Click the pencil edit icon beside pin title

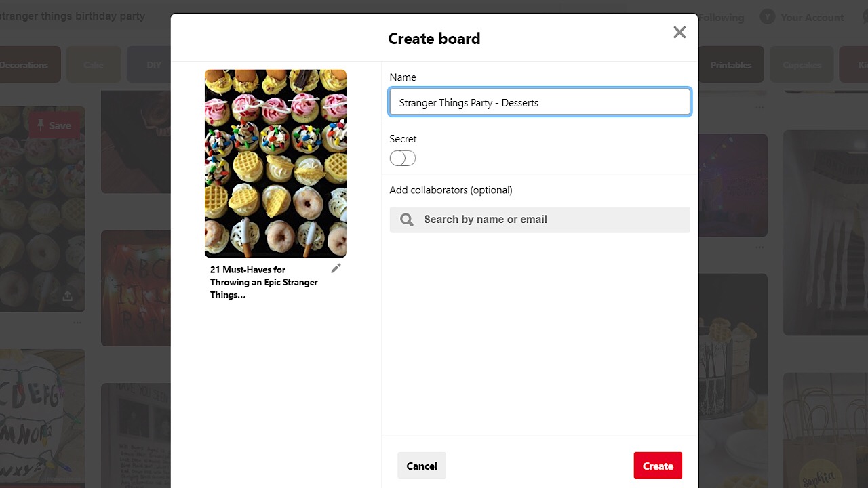coord(336,269)
